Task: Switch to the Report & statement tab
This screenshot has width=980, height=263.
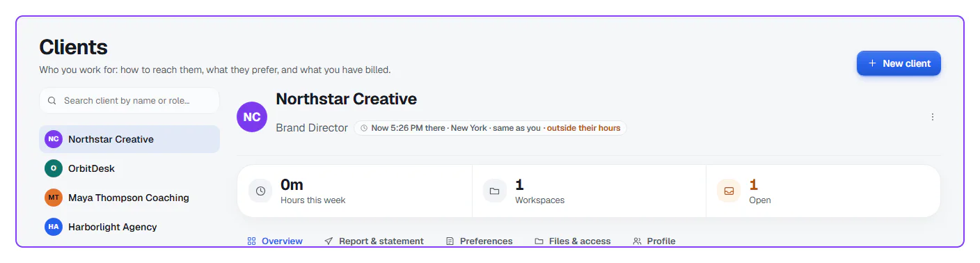Action: (x=374, y=241)
